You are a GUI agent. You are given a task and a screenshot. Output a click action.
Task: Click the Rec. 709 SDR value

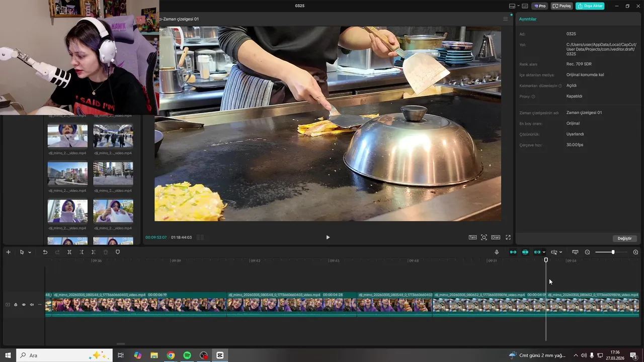coord(579,64)
